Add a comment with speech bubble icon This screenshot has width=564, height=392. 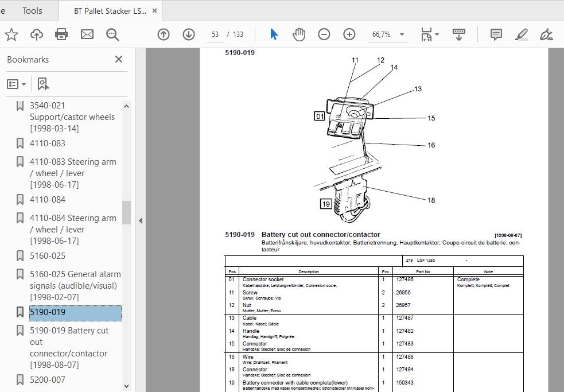(496, 34)
